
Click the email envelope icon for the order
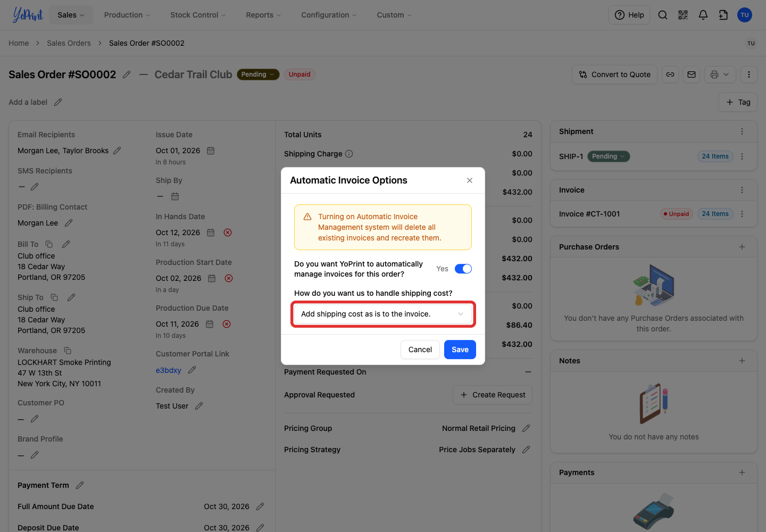click(692, 74)
